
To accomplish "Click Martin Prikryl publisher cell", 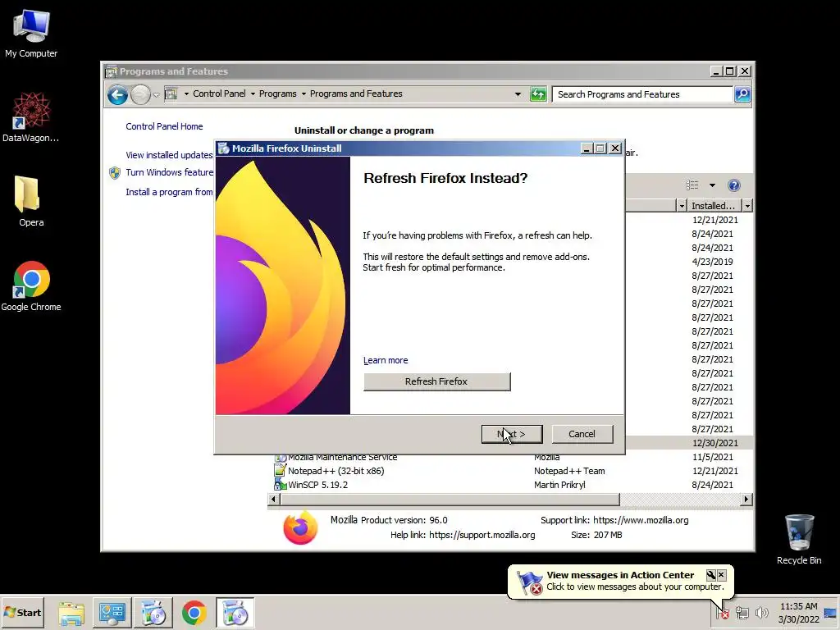I will coord(559,485).
